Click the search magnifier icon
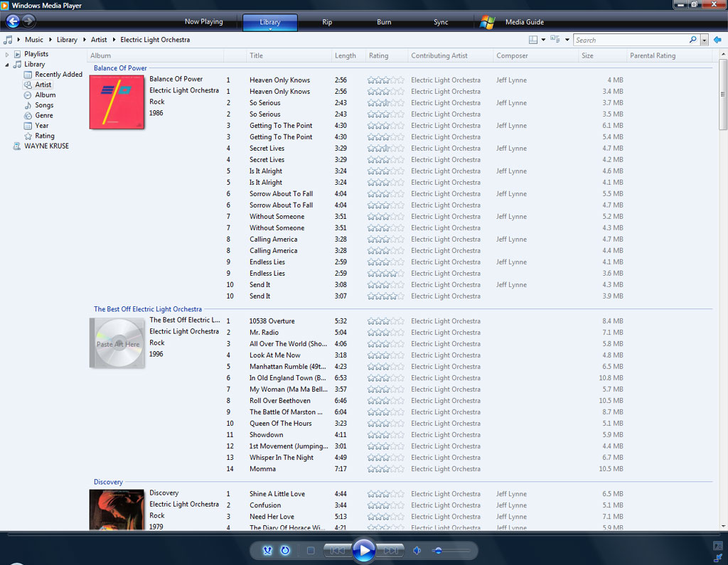 tap(692, 40)
